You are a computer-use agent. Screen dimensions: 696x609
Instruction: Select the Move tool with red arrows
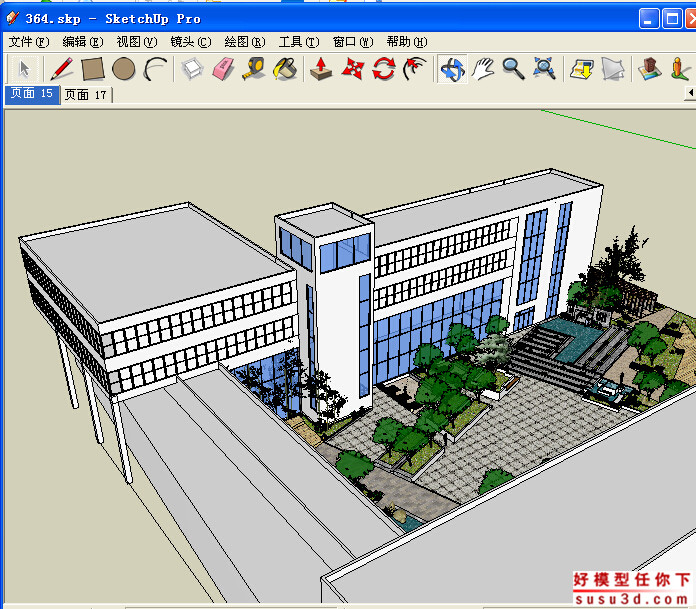click(x=353, y=69)
